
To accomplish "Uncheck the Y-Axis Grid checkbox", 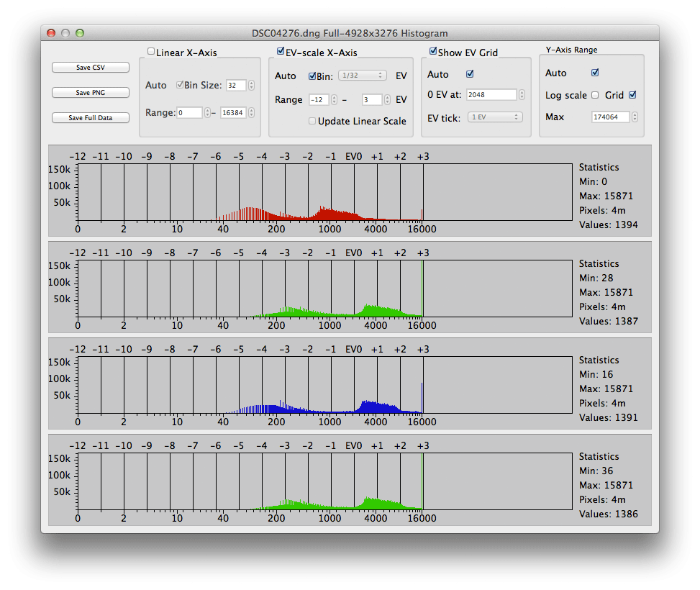I will [632, 95].
